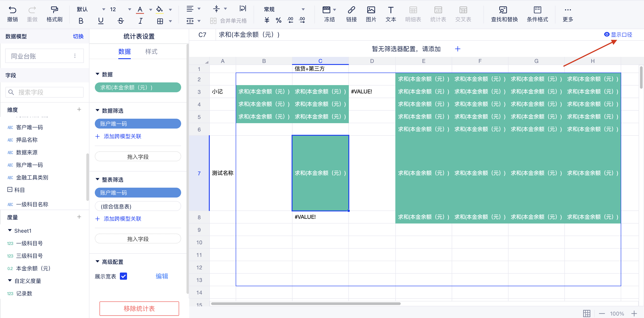This screenshot has width=644, height=318.
Task: Insert an image (图片)
Action: (371, 10)
